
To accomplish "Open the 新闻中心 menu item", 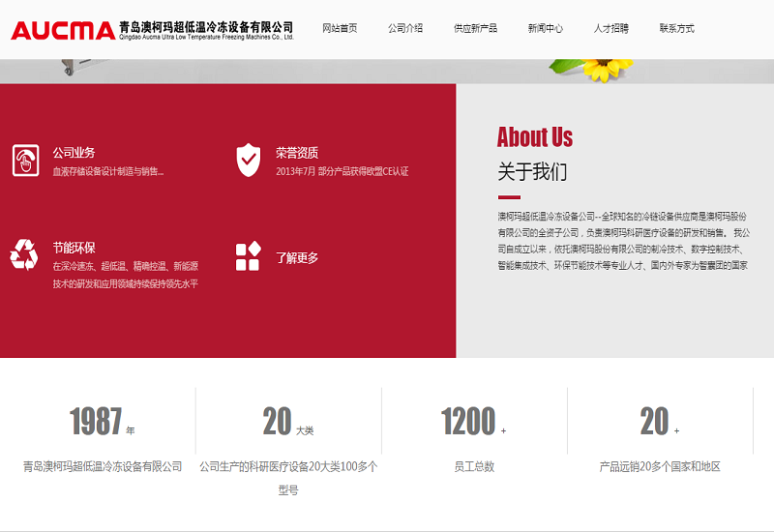I will pyautogui.click(x=546, y=29).
